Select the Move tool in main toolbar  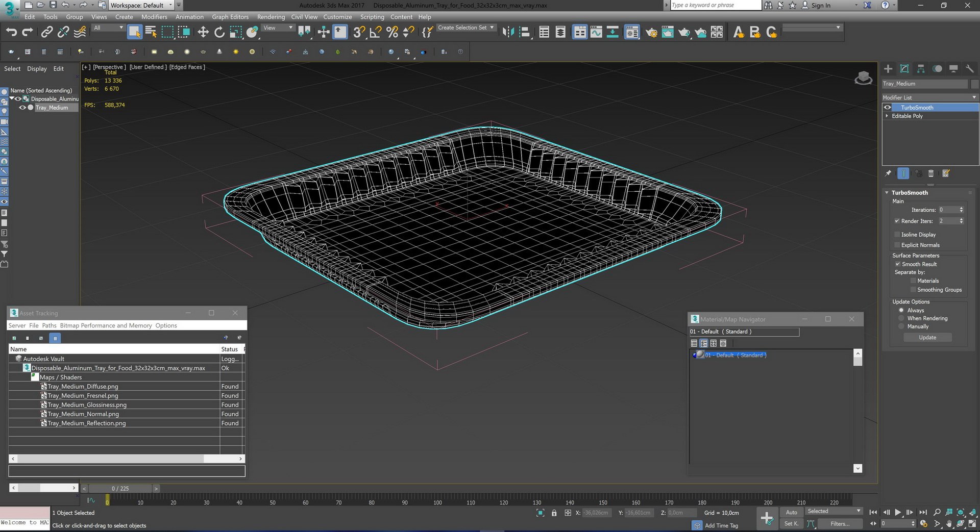(203, 33)
